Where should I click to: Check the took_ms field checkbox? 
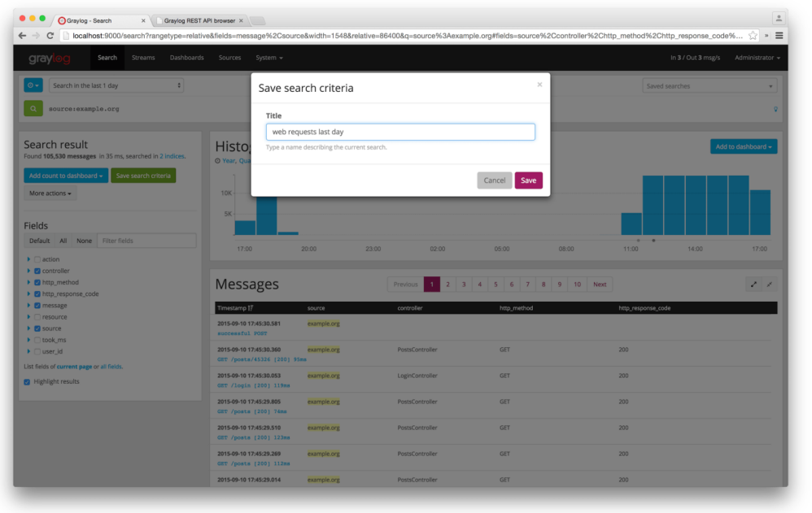pos(37,340)
